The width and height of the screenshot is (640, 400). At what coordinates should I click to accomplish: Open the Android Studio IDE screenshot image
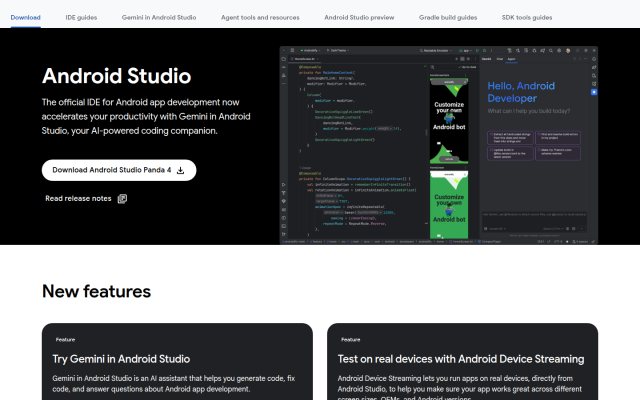[x=438, y=145]
